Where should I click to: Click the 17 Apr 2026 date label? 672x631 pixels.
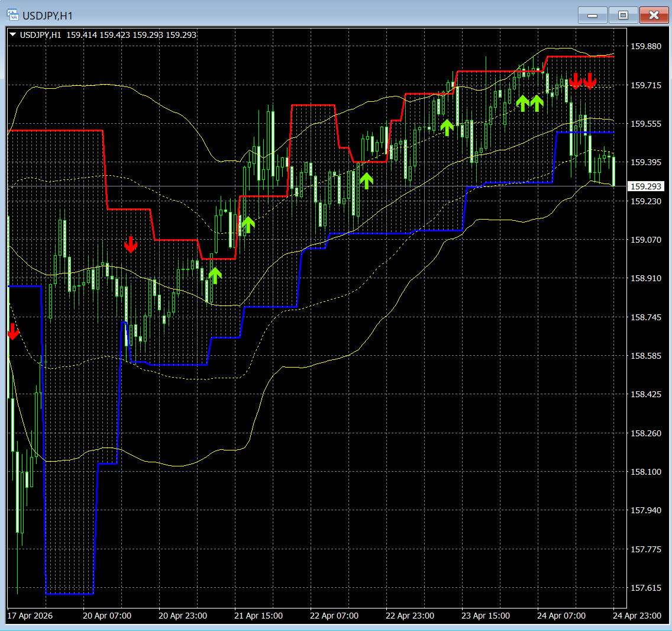[30, 616]
